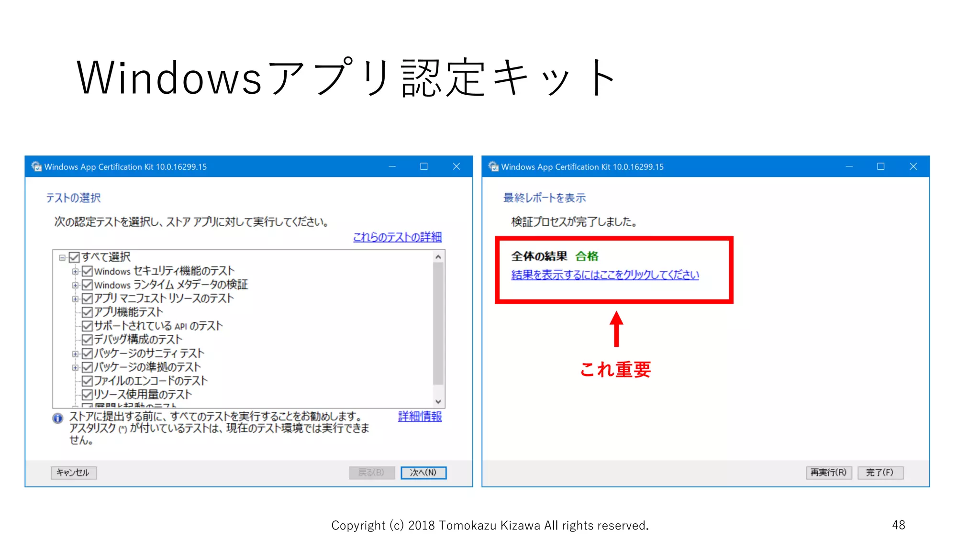Viewport: 980px width, 551px height.
Task: Open the これらのテストの詳細 link
Action: coord(397,237)
